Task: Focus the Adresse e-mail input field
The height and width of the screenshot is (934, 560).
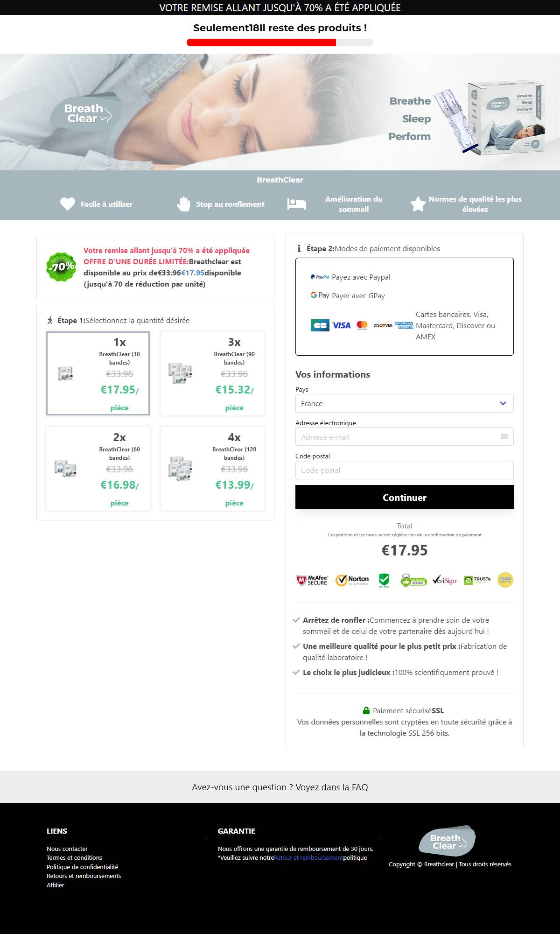Action: [x=405, y=437]
